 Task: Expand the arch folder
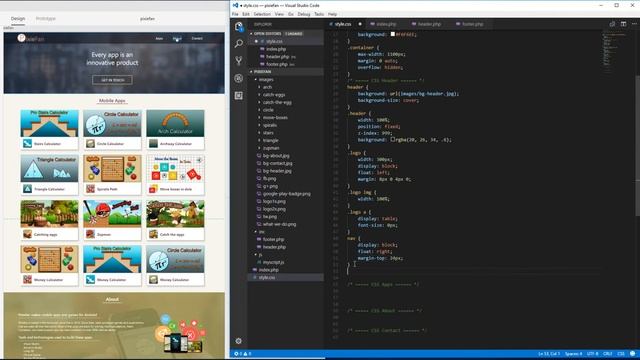(260, 87)
